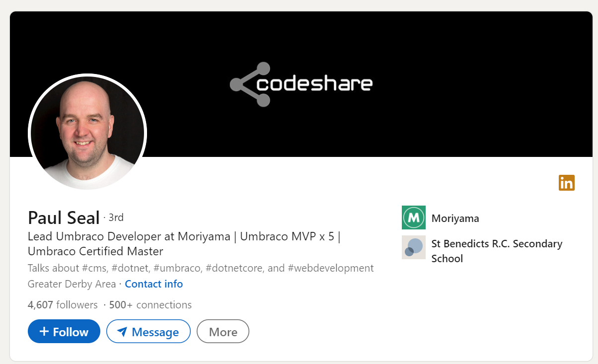Click the Greater Derby Area location text

point(72,284)
